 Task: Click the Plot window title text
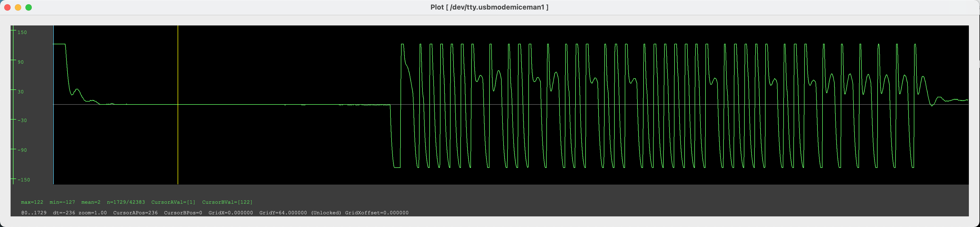[489, 7]
